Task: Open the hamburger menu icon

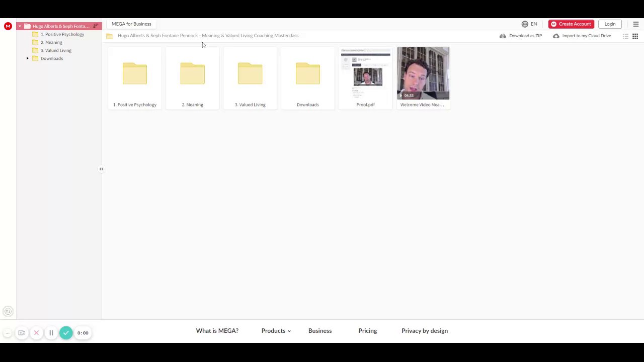Action: pyautogui.click(x=635, y=24)
